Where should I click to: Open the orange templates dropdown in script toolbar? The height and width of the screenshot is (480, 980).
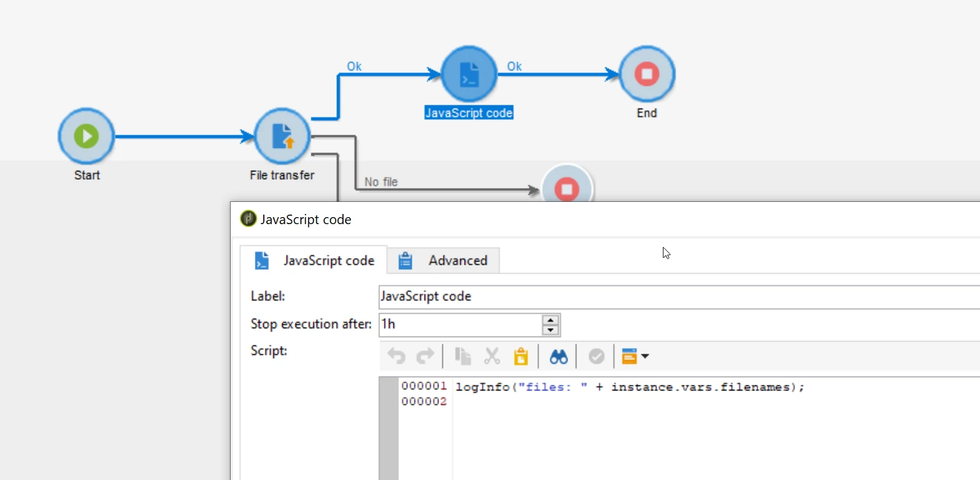[635, 356]
